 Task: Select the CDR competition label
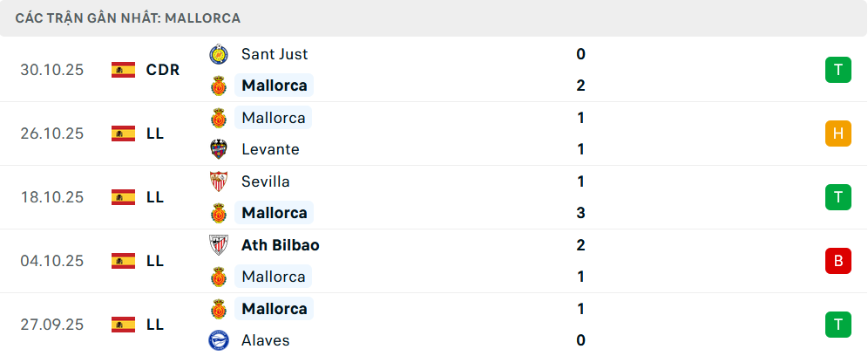163,70
